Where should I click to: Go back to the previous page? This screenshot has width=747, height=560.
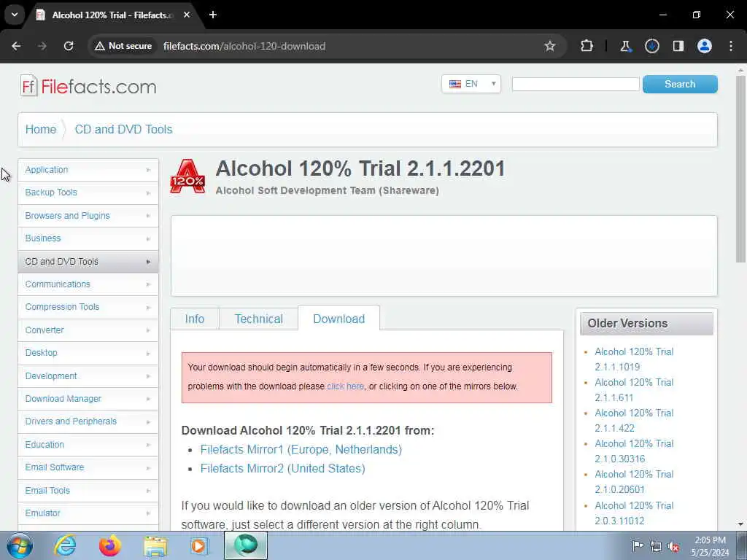[x=16, y=46]
